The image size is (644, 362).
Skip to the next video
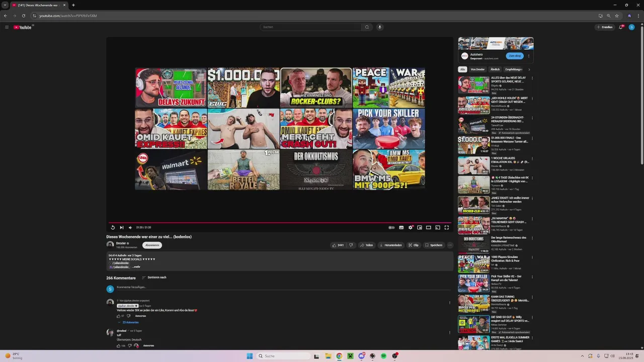[x=121, y=227]
